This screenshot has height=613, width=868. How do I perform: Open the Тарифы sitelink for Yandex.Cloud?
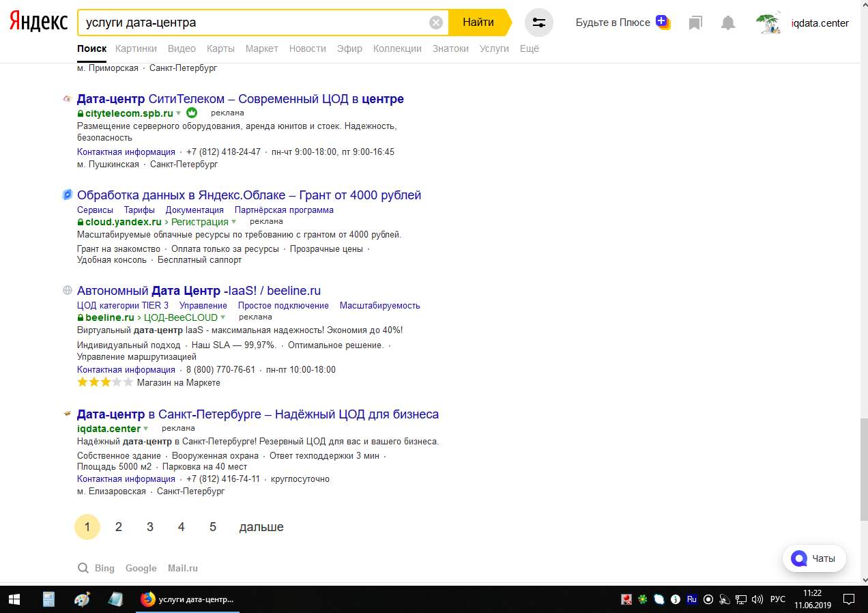click(139, 210)
